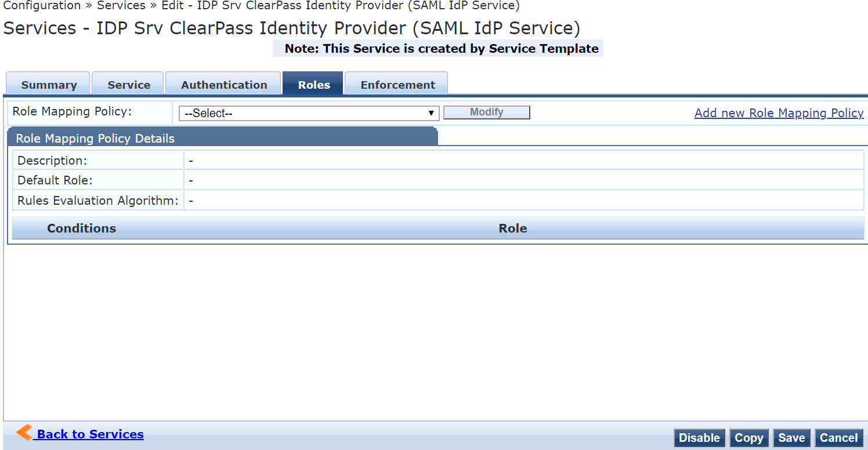
Task: Click the Role Mapping Policy label
Action: click(x=73, y=111)
